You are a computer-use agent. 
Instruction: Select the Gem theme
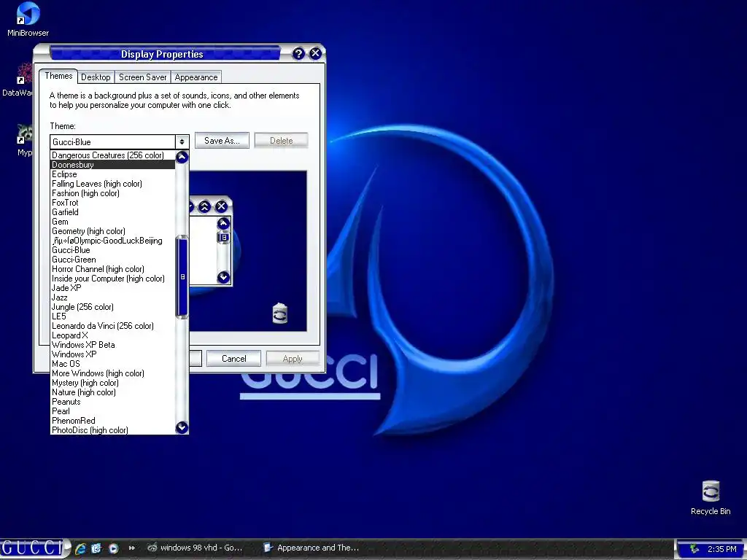coord(113,222)
